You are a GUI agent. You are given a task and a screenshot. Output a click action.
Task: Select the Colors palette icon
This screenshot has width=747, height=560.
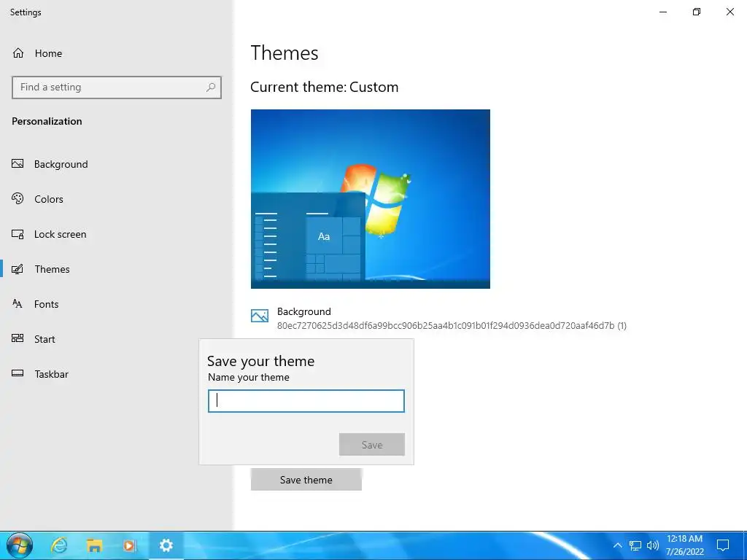coord(18,198)
